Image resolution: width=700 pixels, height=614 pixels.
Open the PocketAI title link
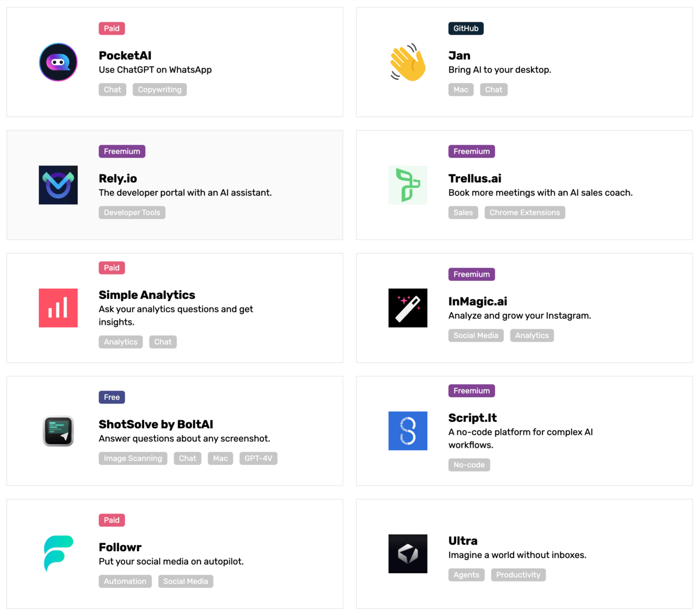[125, 55]
